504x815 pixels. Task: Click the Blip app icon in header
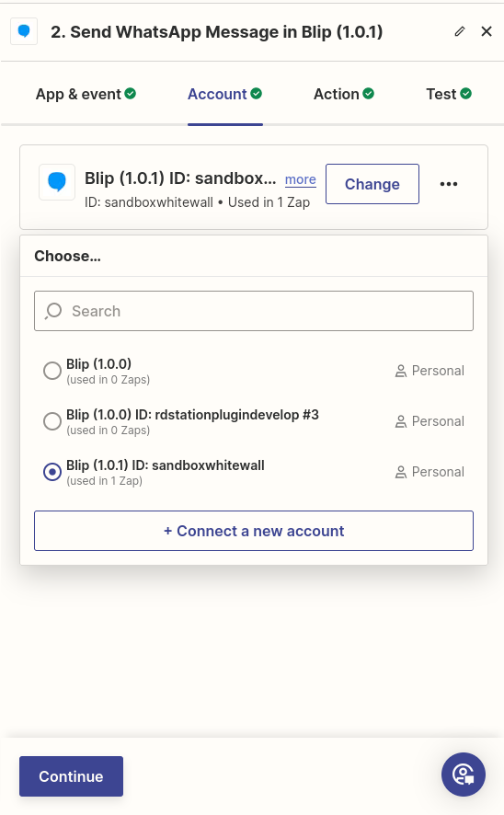pyautogui.click(x=24, y=31)
